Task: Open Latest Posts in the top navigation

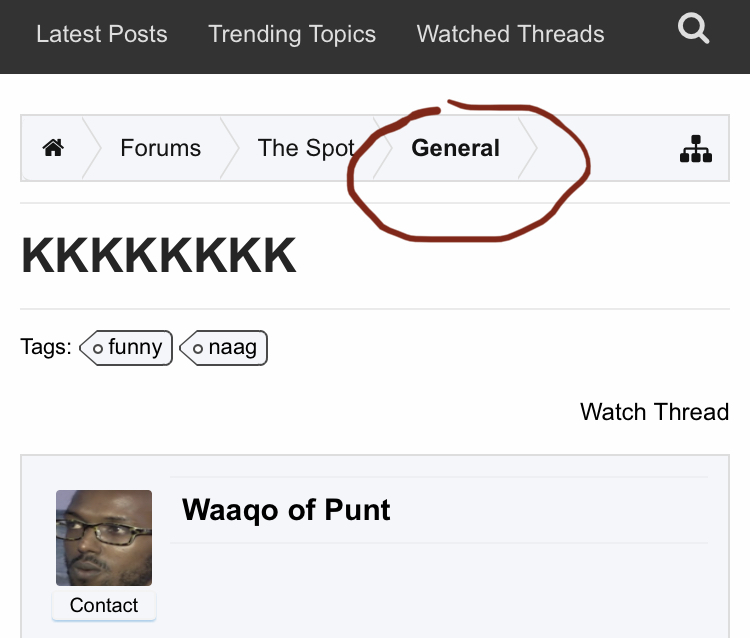Action: coord(102,34)
